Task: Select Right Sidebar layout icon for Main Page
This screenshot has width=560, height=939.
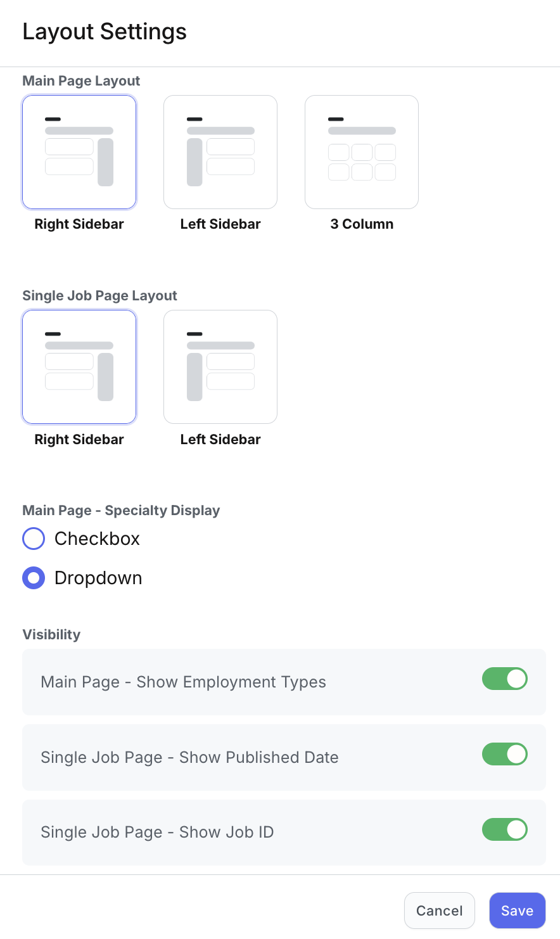Action: 79,152
